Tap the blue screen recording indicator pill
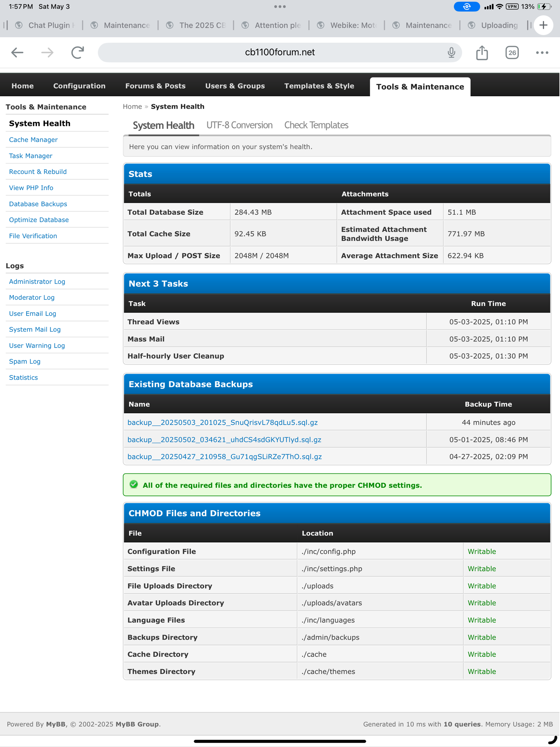This screenshot has width=560, height=747. [467, 7]
